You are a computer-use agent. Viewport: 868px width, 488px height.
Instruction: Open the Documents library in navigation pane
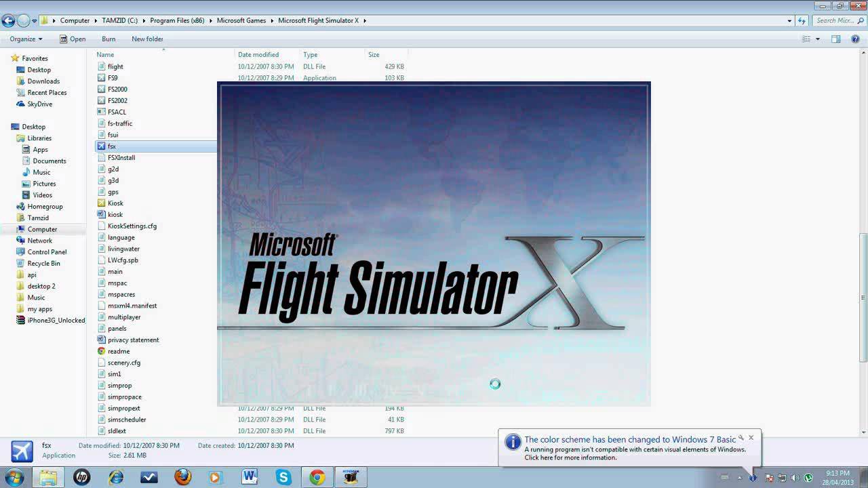click(49, 161)
